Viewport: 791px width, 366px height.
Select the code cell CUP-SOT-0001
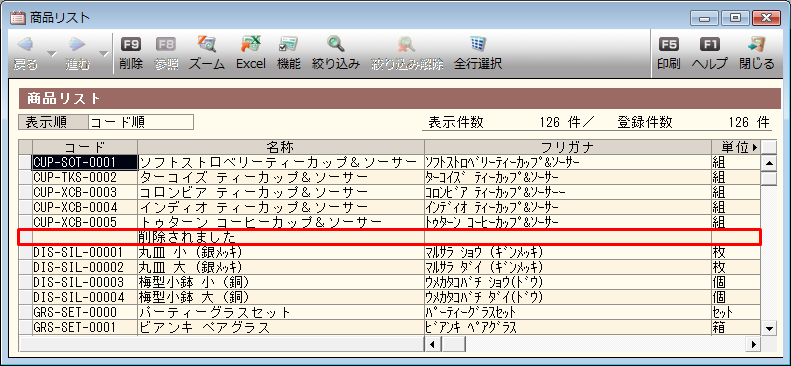pos(85,162)
